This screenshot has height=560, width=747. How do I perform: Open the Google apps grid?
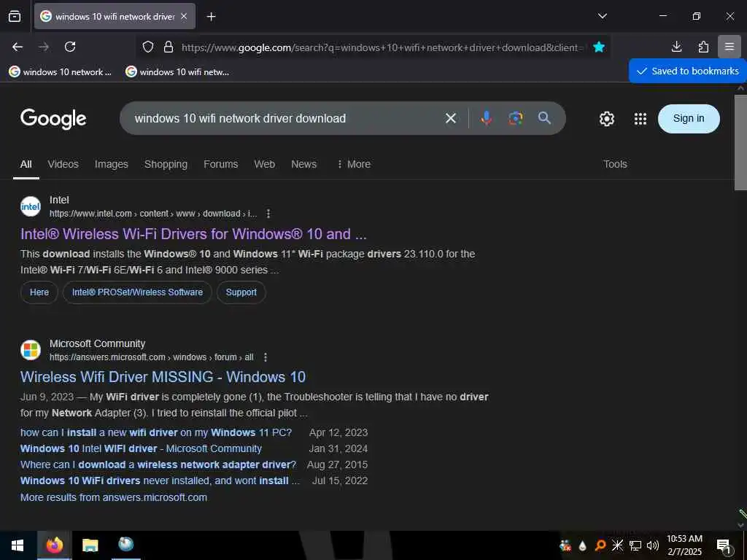640,119
